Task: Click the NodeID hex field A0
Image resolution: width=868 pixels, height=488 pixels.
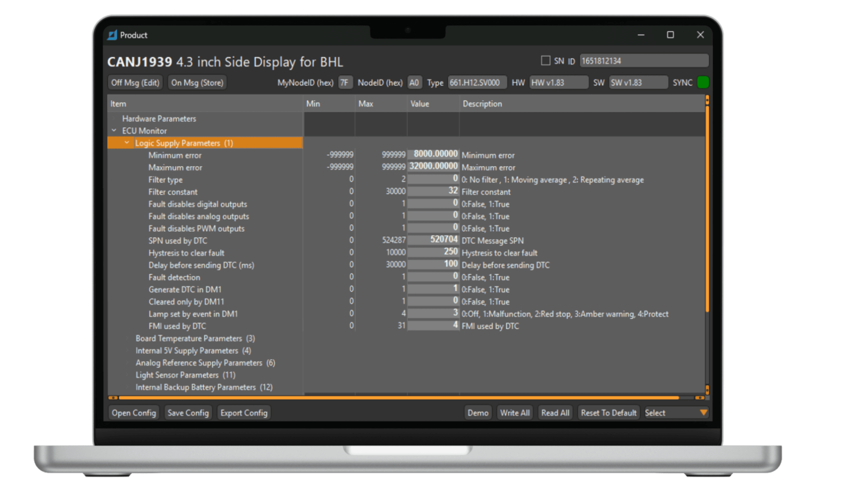Action: tap(415, 82)
